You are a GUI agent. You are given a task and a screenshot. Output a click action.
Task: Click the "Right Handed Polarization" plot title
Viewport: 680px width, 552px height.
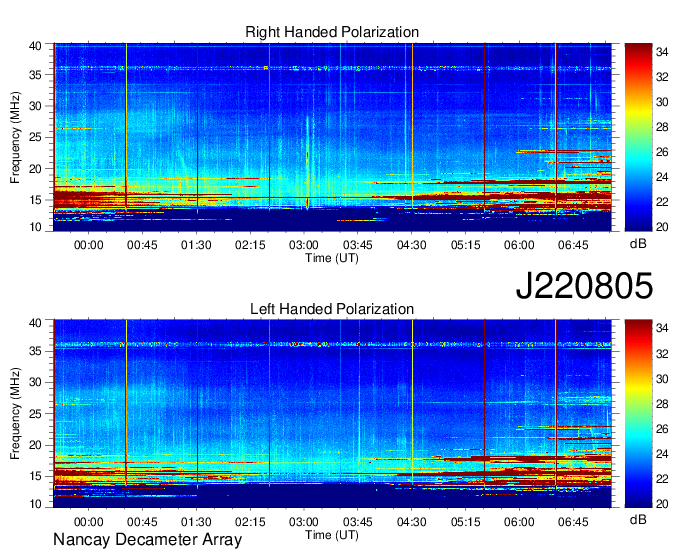[332, 32]
